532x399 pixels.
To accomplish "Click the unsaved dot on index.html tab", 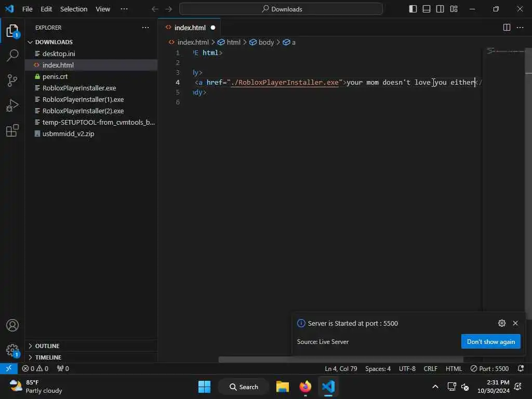I will coord(212,28).
